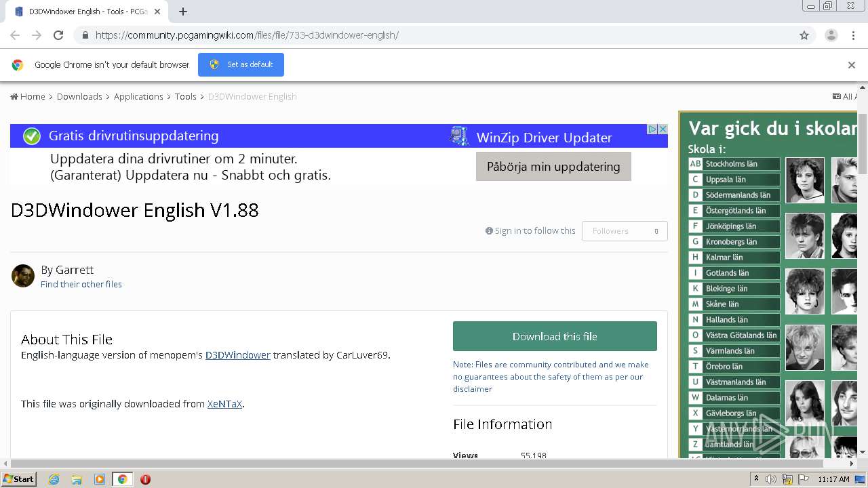Screen dimensions: 868x488
Task: Select Hallands län in the ad
Action: (x=734, y=320)
